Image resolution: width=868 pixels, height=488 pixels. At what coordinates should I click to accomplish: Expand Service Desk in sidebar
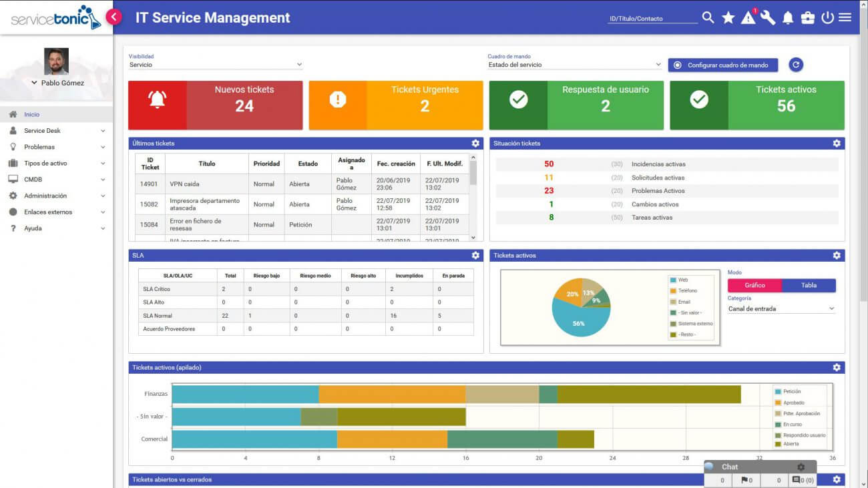click(57, 131)
